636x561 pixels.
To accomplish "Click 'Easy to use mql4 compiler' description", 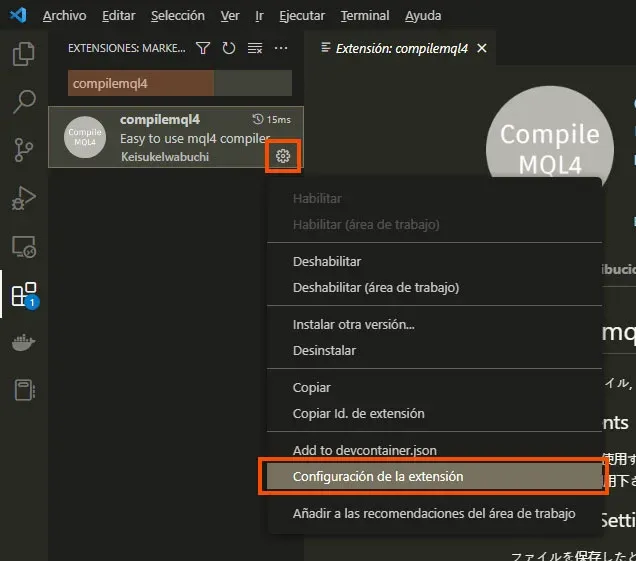I will [x=195, y=138].
